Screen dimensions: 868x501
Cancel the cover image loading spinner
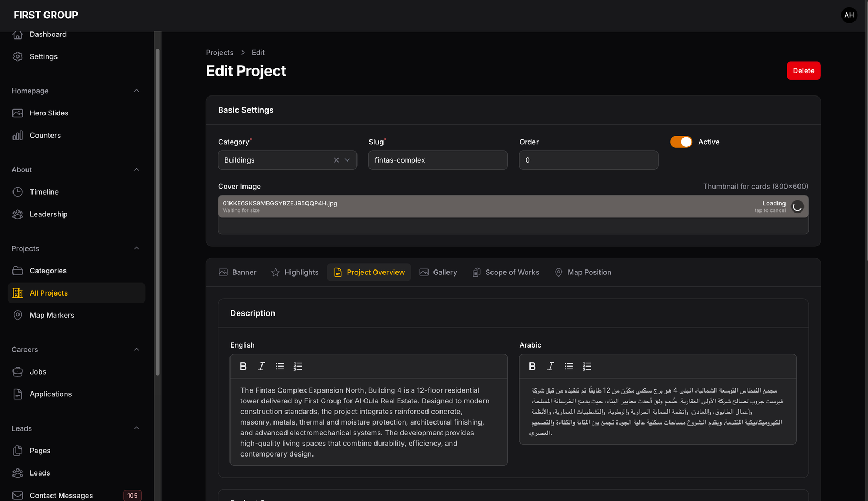click(x=797, y=207)
